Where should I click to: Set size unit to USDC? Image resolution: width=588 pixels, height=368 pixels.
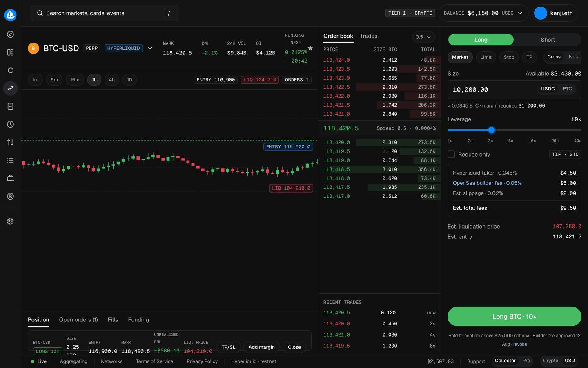point(548,89)
